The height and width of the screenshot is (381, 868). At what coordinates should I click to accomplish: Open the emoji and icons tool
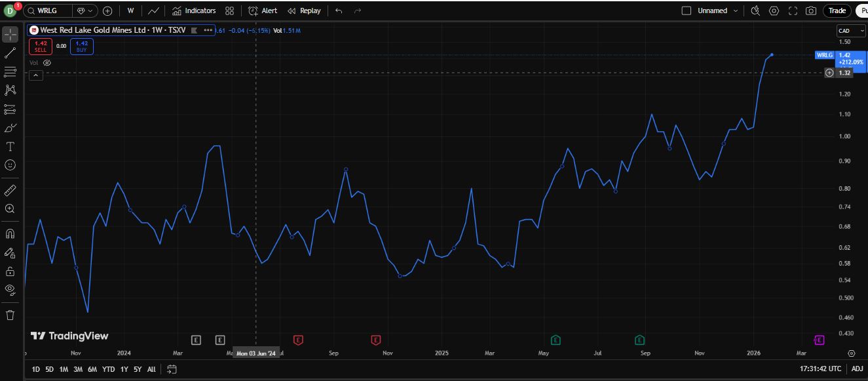pyautogui.click(x=10, y=165)
